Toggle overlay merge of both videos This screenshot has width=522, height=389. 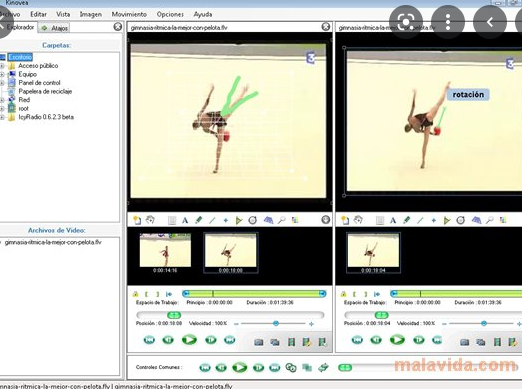pyautogui.click(x=307, y=367)
